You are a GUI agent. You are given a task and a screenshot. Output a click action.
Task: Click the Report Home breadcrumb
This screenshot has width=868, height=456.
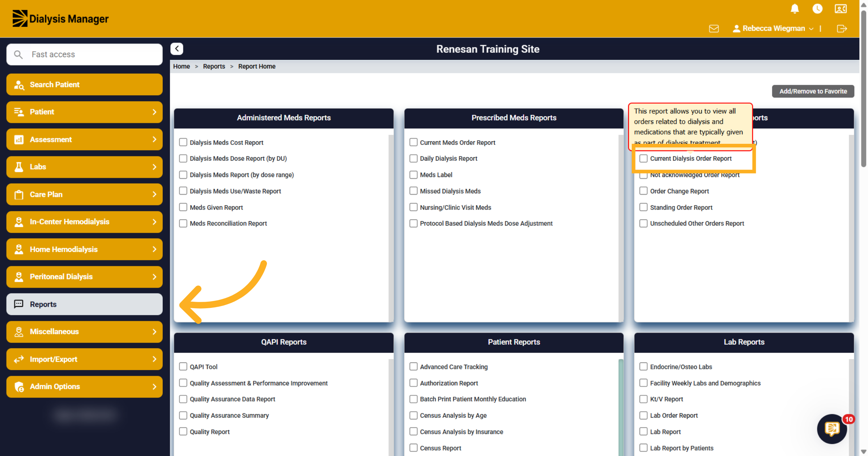tap(257, 66)
